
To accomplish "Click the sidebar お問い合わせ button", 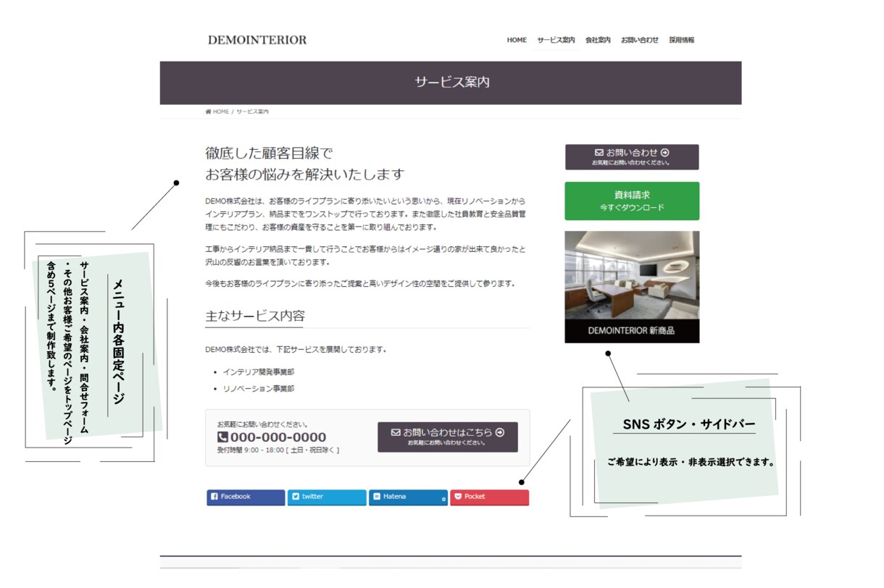I will click(632, 157).
